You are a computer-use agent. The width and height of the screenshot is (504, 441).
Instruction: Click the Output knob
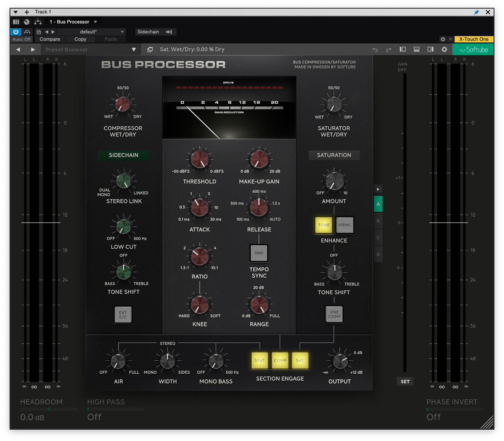(x=340, y=361)
